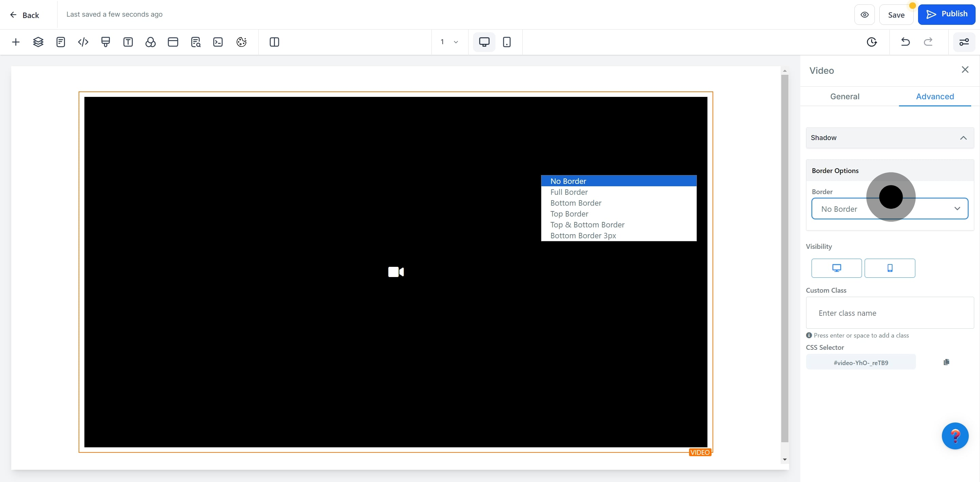Open the help question mark bubble
The image size is (980, 482).
(954, 436)
